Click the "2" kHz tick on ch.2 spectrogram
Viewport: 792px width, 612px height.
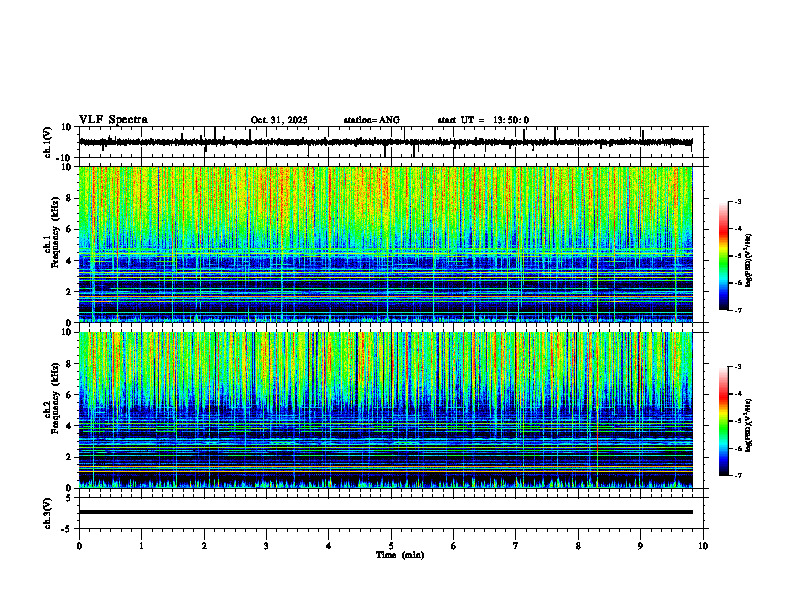(70, 457)
